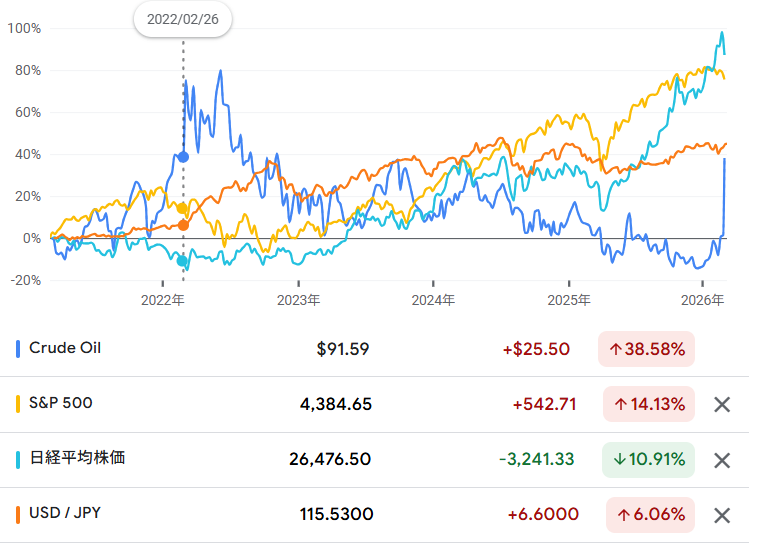Remove 日経平均株価 from the comparison
This screenshot has height=553, width=766.
722,460
